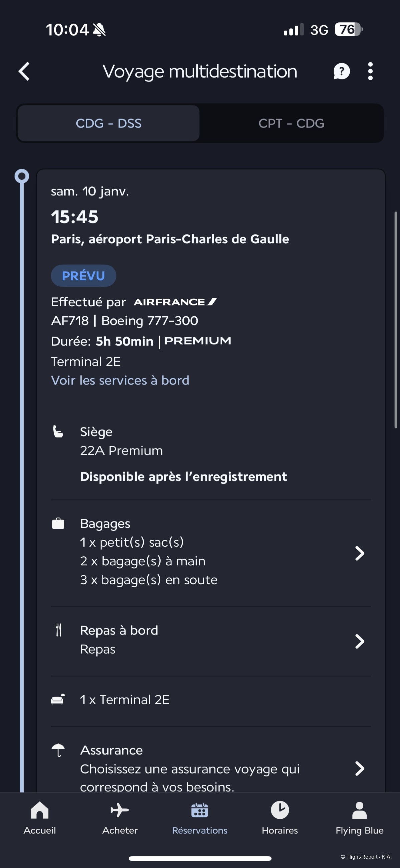Expand the Repas à bord chevron

[360, 641]
